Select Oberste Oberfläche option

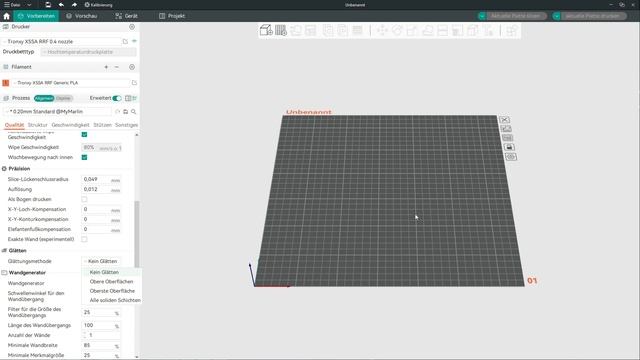pos(111,291)
